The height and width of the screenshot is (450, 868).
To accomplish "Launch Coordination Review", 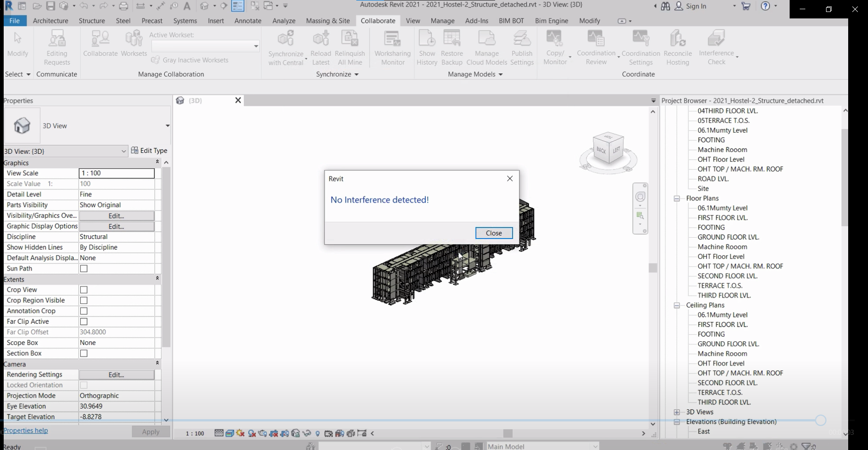I will (x=596, y=48).
